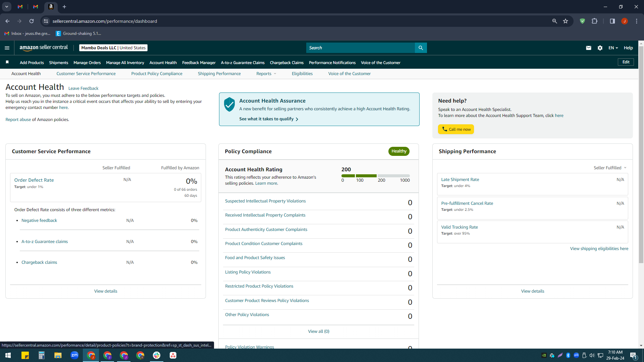Image resolution: width=644 pixels, height=362 pixels.
Task: Open the Seller Central settings gear
Action: click(600, 48)
